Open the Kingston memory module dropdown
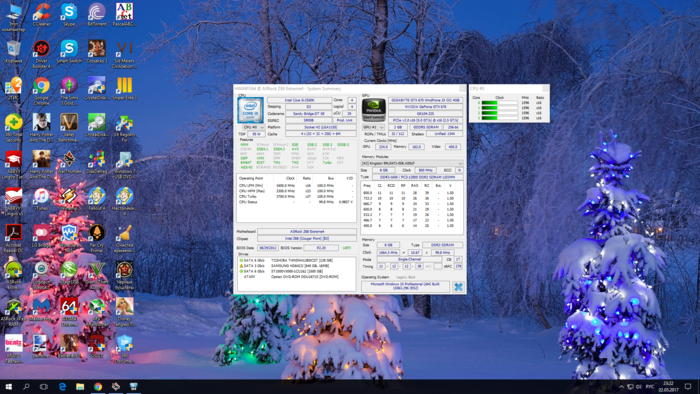The height and width of the screenshot is (394, 700). coord(412,163)
